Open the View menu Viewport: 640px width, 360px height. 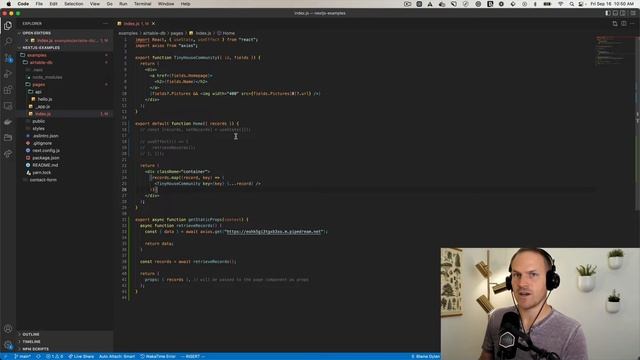[95, 4]
